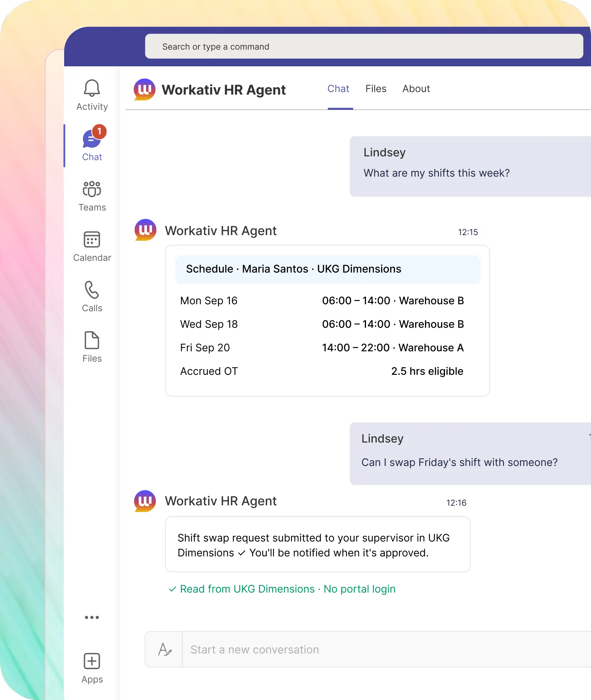Switch to the Files tab
Viewport: 591px width, 700px height.
[x=376, y=89]
